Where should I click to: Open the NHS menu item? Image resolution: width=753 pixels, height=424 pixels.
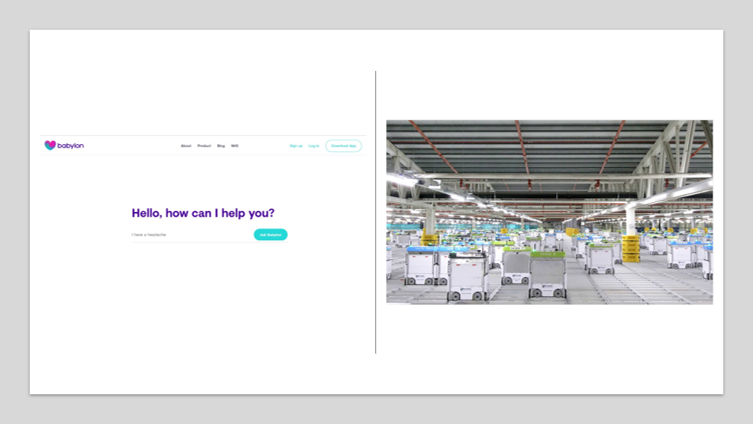coord(235,145)
